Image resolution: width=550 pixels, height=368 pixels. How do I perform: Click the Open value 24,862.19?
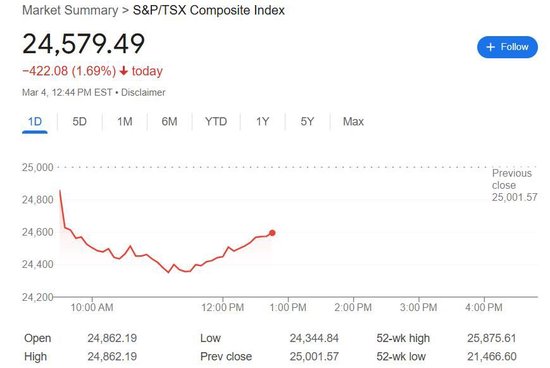coord(112,338)
